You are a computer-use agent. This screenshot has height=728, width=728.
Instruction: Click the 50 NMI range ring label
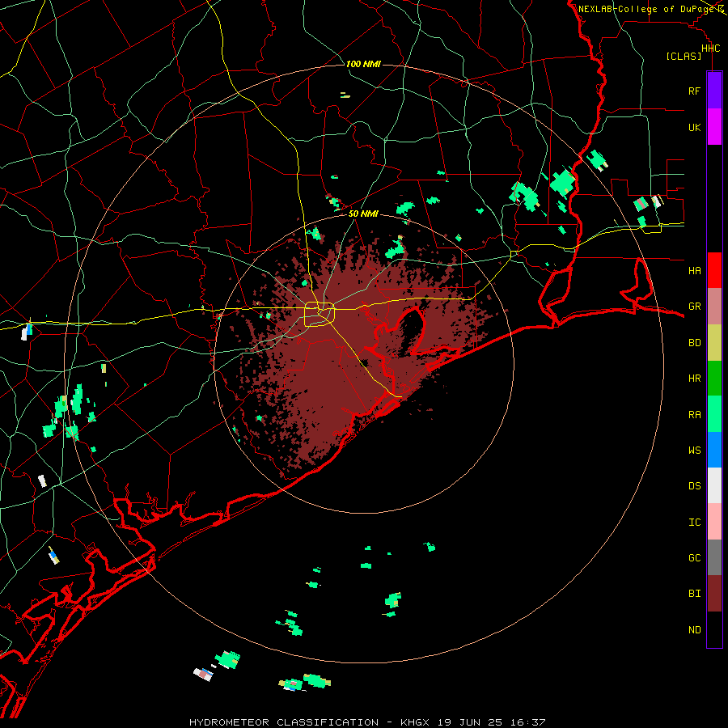[363, 214]
